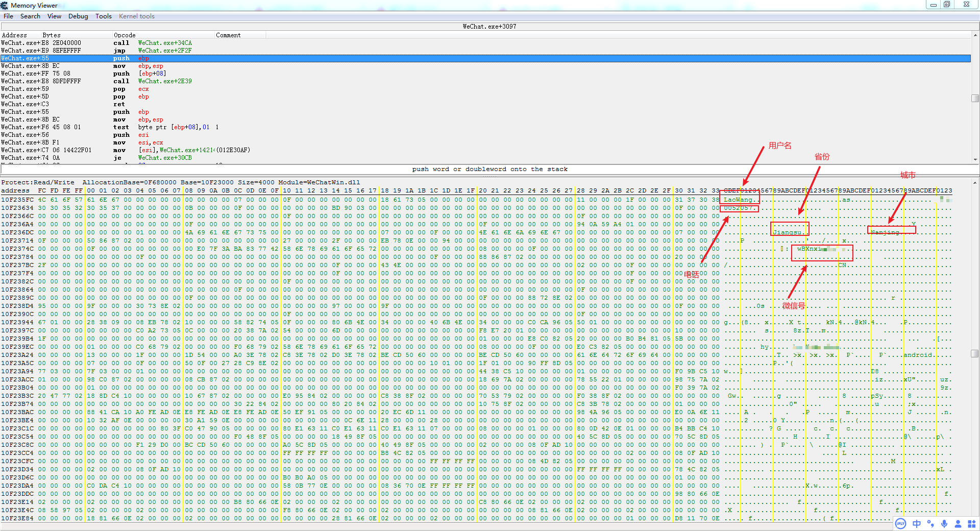Click hex row address 10F23714
The image size is (980, 531).
tap(17, 240)
